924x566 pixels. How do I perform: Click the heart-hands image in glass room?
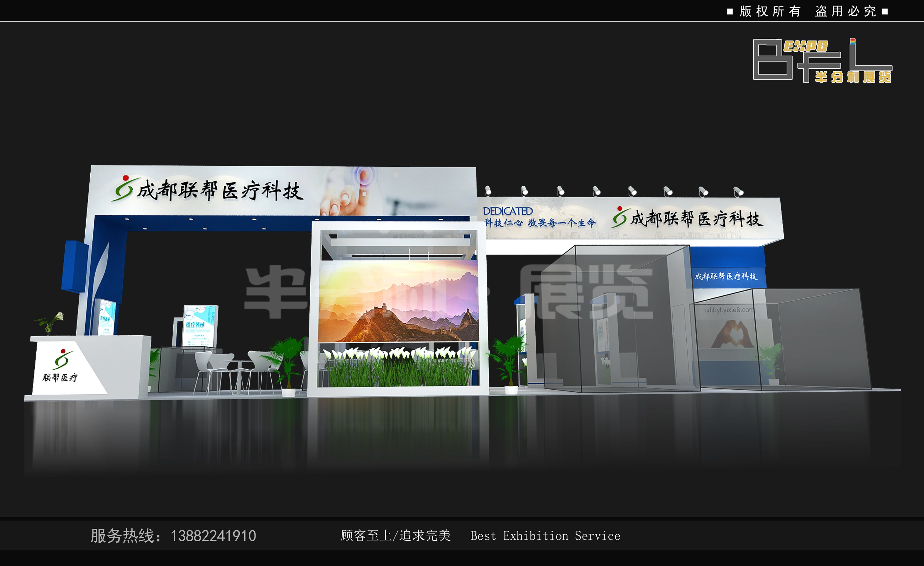[x=733, y=334]
